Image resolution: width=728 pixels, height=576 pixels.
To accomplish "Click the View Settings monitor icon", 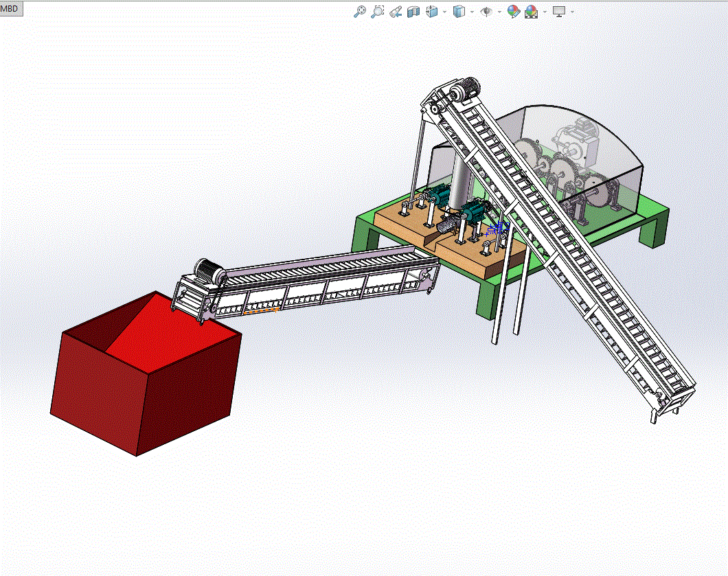I will click(x=559, y=12).
